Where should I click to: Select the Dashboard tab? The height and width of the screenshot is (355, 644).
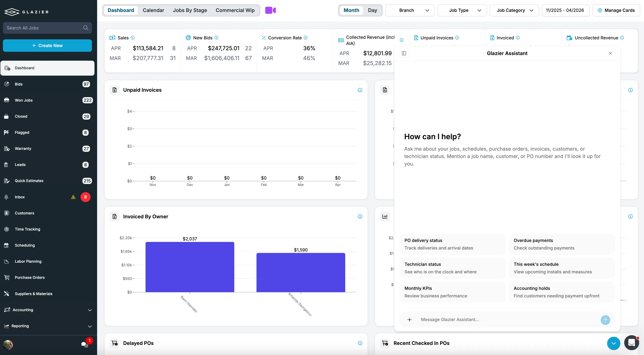coord(121,10)
